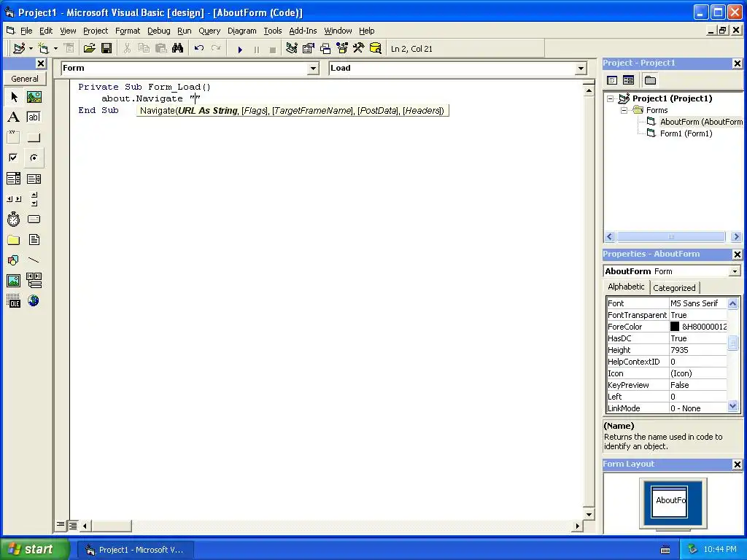Click the Open Project toolbar icon
The width and height of the screenshot is (747, 560).
[x=90, y=49]
